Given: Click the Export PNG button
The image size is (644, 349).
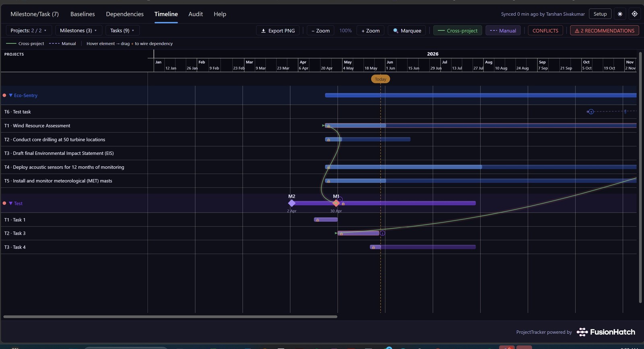Looking at the screenshot, I should point(278,31).
